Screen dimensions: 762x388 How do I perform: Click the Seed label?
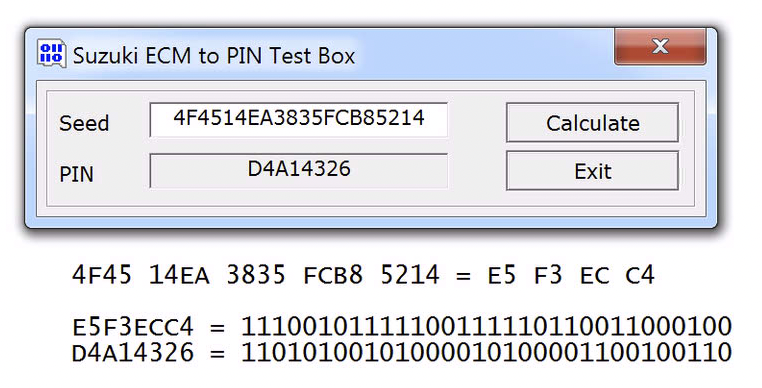tap(84, 123)
